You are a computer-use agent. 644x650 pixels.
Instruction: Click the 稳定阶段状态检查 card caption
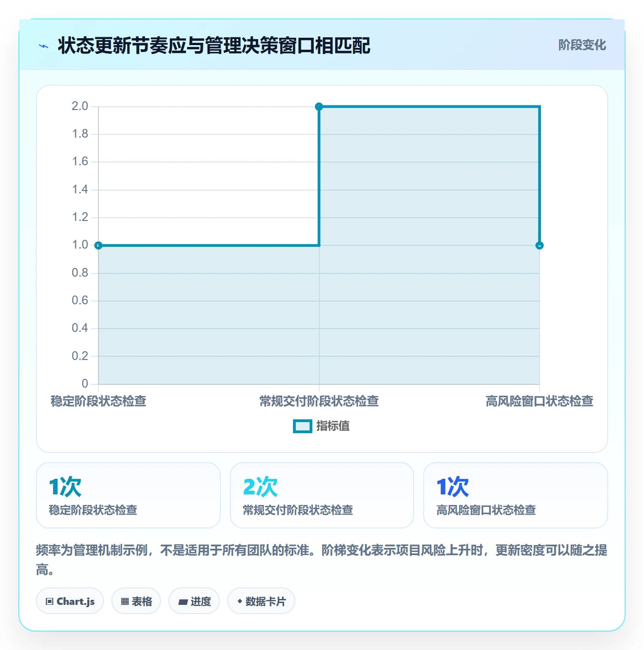pyautogui.click(x=93, y=510)
